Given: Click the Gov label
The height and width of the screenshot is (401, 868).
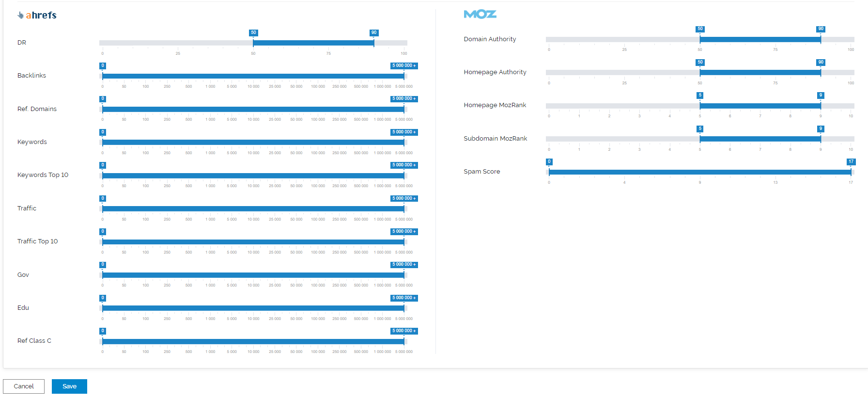Looking at the screenshot, I should pyautogui.click(x=23, y=274).
